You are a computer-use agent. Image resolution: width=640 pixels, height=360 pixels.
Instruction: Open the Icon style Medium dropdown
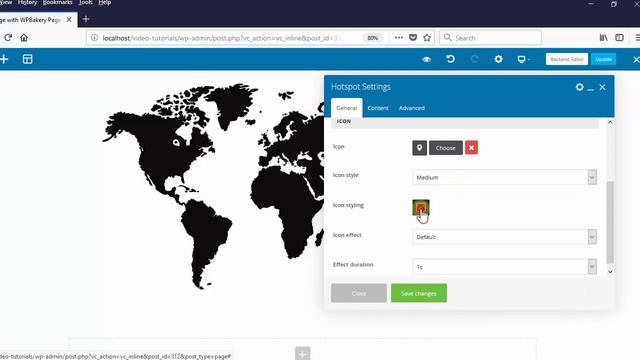[504, 178]
